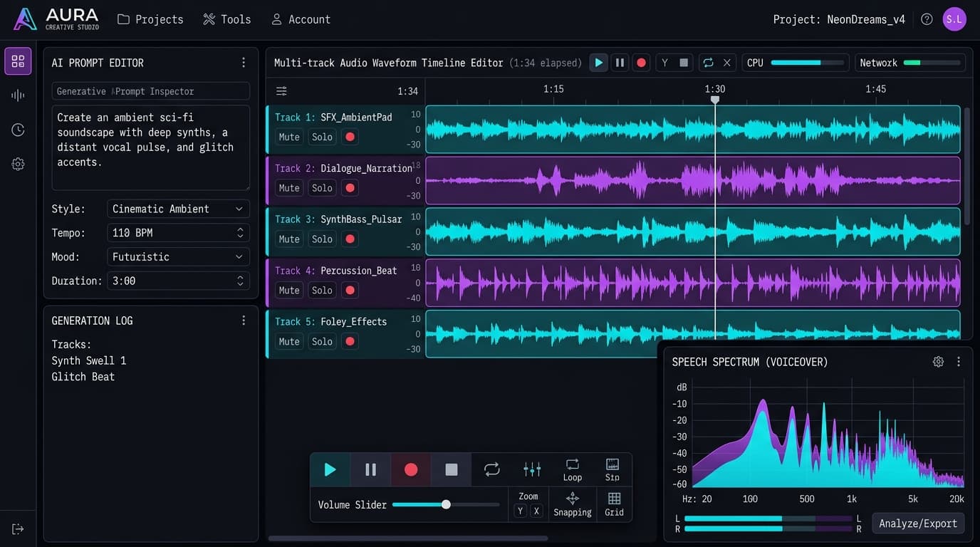Open the Style dropdown Cinematic Ambient
980x547 pixels.
(178, 209)
